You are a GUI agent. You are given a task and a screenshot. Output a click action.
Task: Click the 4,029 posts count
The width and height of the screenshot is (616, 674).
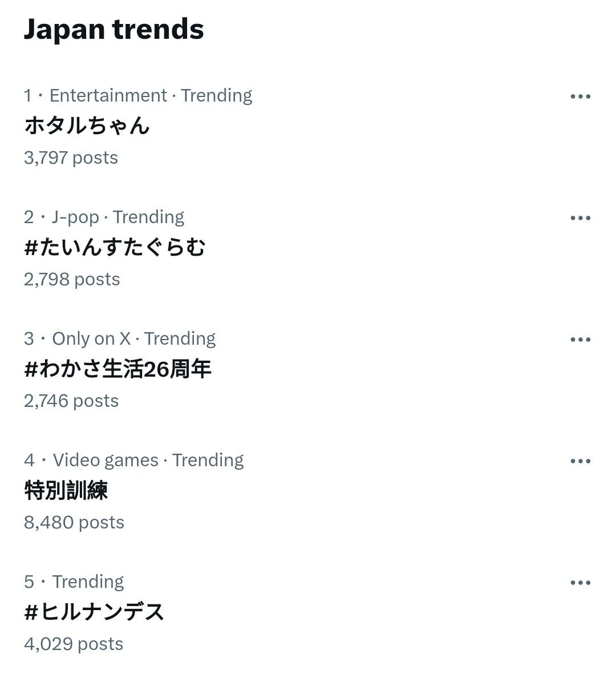(74, 644)
